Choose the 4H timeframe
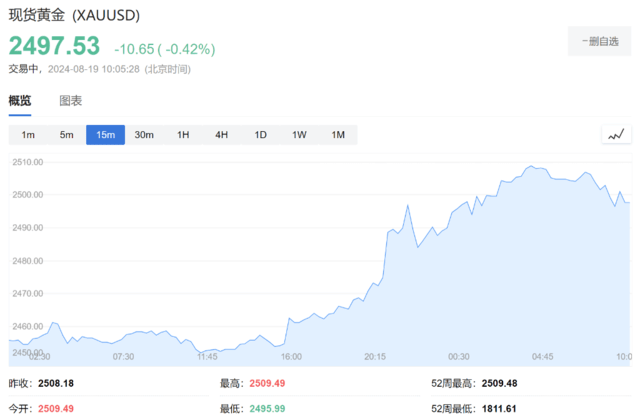 click(x=221, y=135)
